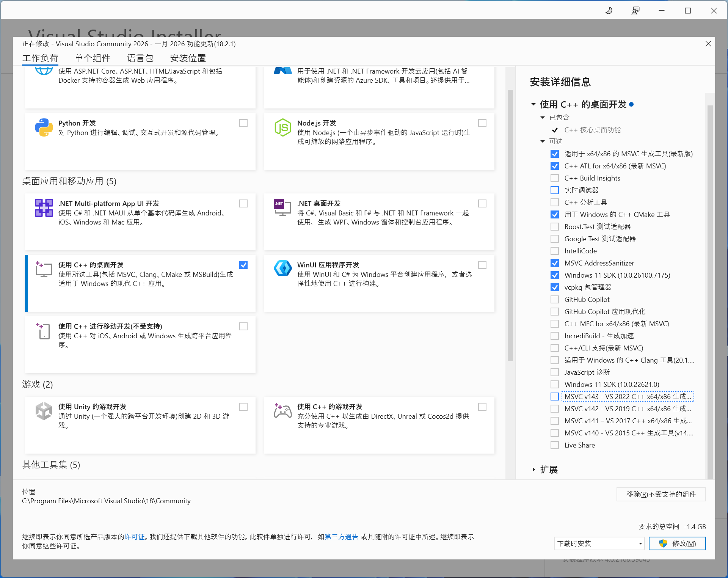Enable the C++ Build Insights checkbox
The width and height of the screenshot is (728, 578).
[x=555, y=178]
